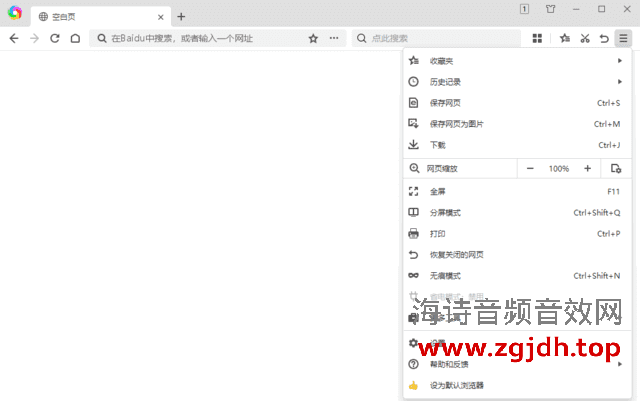Reload the current page
640x401 pixels.
pos(55,38)
